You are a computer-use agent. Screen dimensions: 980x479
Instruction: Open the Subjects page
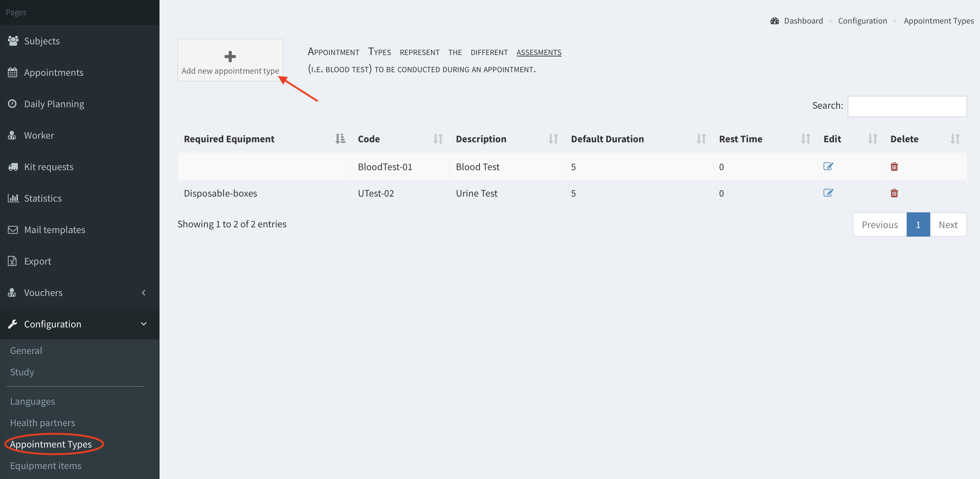pyautogui.click(x=42, y=41)
